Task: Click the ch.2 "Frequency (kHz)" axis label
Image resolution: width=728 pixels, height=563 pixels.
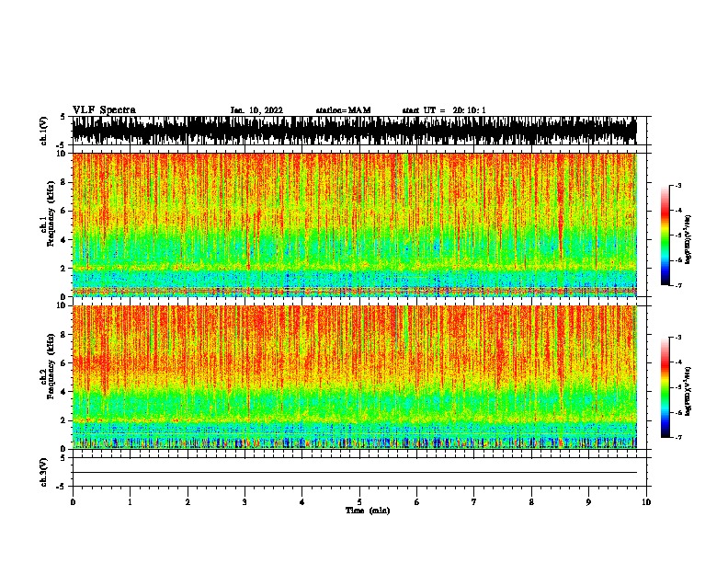Action: 51,366
